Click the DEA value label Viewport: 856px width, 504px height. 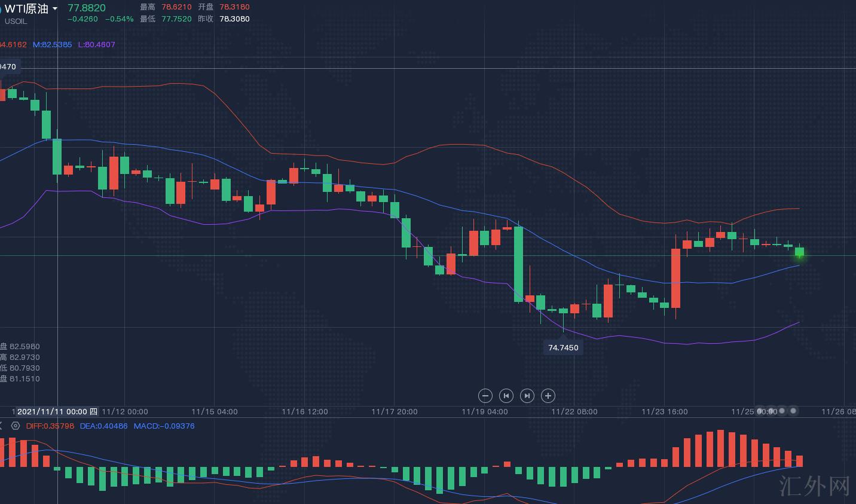click(x=103, y=426)
